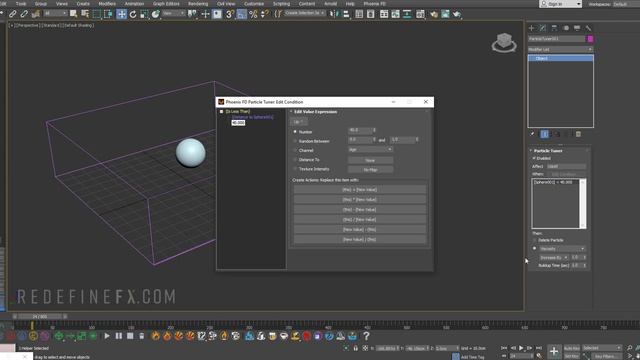Open the Rendering menu
The image size is (640, 360).
coord(198,4)
